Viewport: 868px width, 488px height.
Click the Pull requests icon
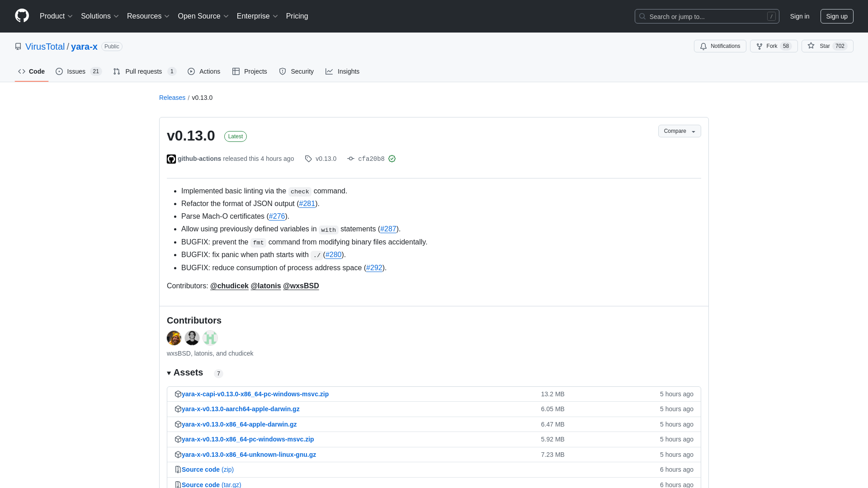pos(116,71)
